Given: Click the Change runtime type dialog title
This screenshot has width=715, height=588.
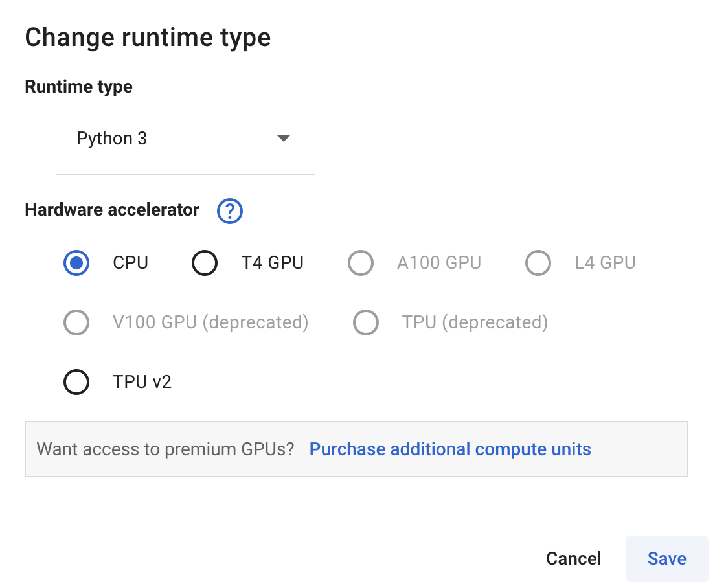Looking at the screenshot, I should point(148,38).
